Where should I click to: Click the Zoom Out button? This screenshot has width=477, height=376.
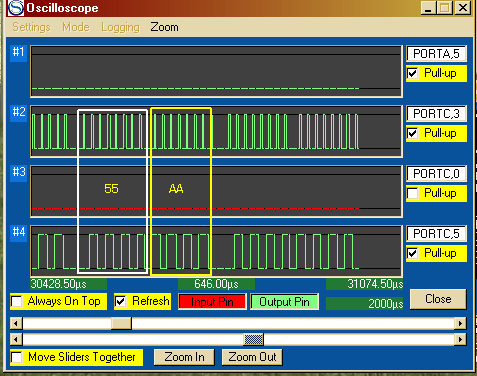pos(252,357)
